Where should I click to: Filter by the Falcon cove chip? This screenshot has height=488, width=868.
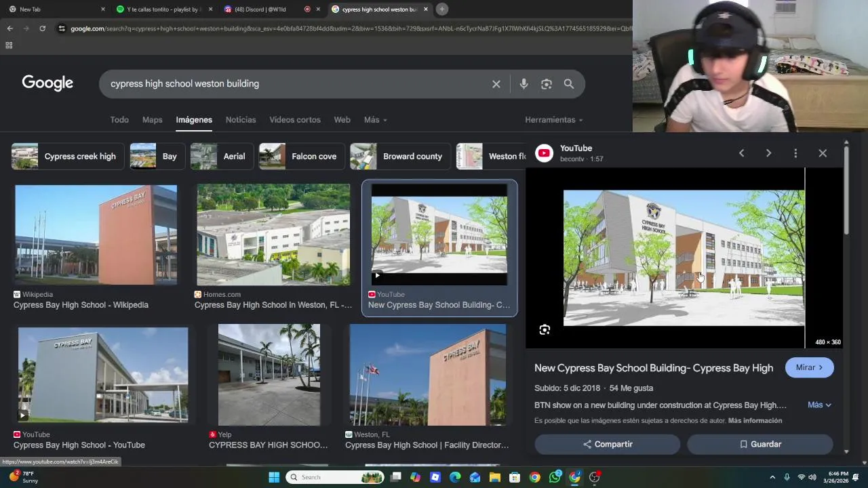coord(302,157)
